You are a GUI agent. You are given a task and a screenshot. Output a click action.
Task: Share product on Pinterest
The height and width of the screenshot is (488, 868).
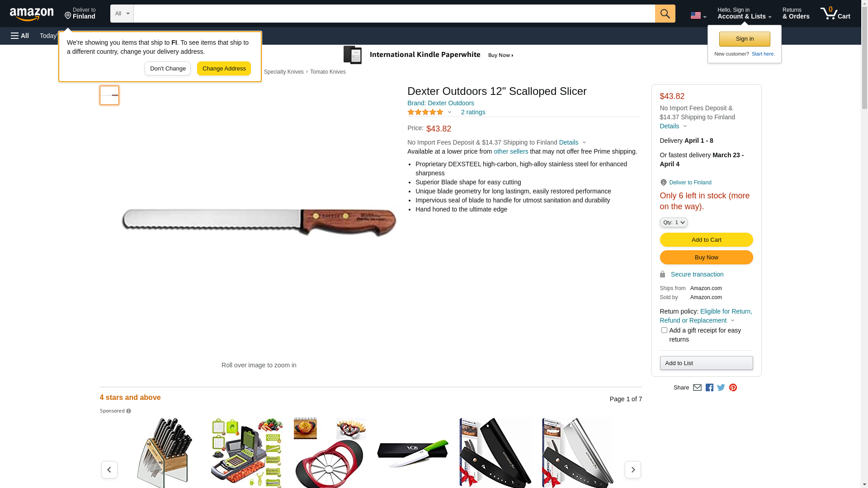[733, 388]
